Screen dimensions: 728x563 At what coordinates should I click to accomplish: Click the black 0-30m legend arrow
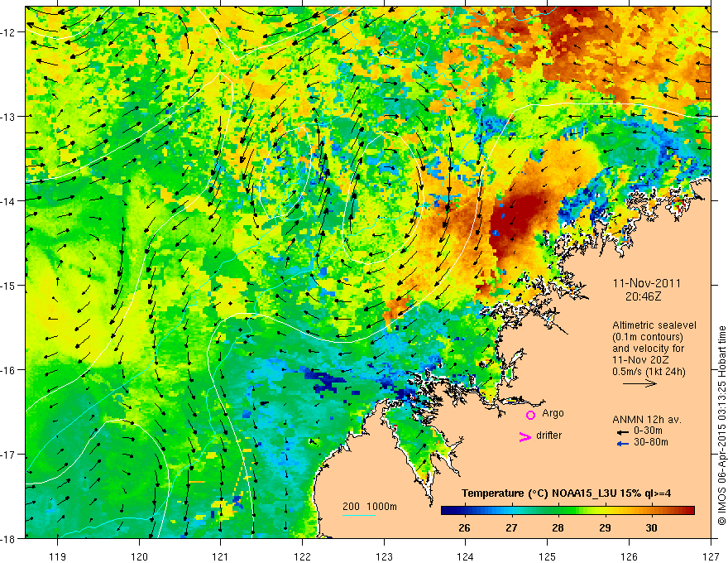tap(623, 431)
